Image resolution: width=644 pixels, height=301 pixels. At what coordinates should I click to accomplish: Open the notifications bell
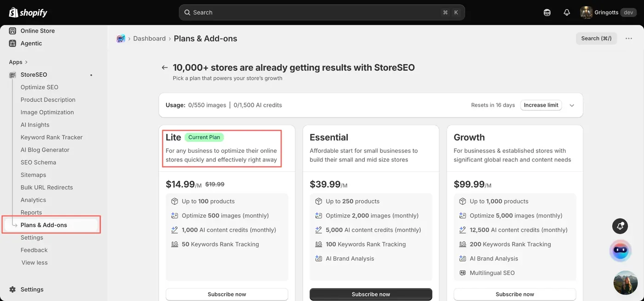(x=567, y=12)
